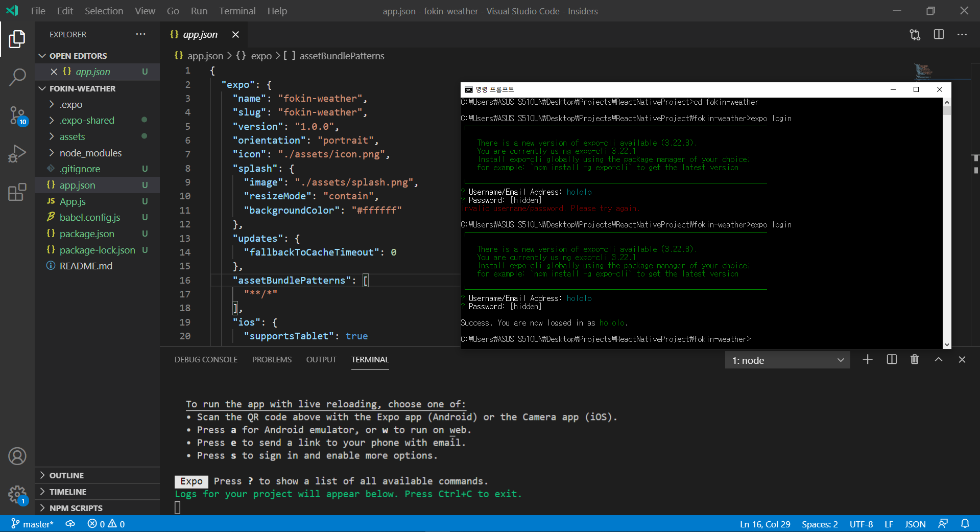Click LF end-of-line selector
The height and width of the screenshot is (532, 980).
pyautogui.click(x=889, y=524)
